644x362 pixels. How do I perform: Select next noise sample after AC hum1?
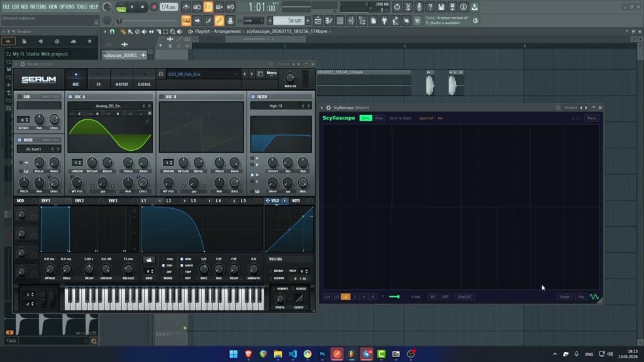point(58,149)
